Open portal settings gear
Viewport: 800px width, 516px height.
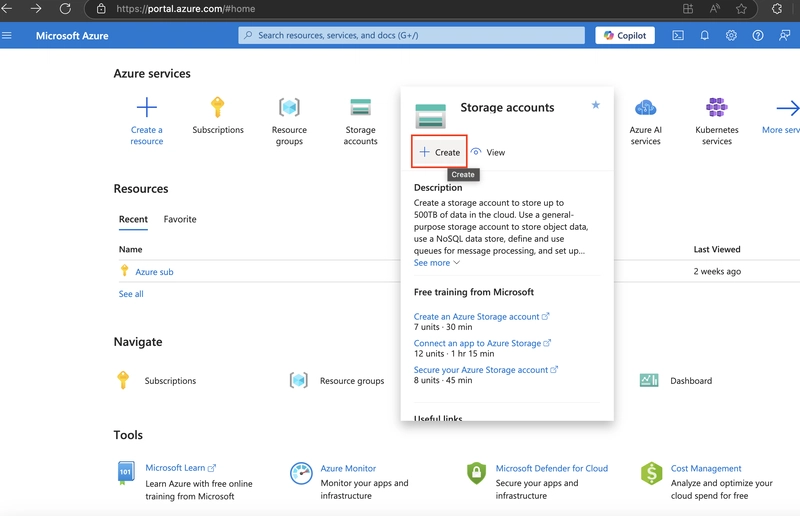click(x=731, y=35)
